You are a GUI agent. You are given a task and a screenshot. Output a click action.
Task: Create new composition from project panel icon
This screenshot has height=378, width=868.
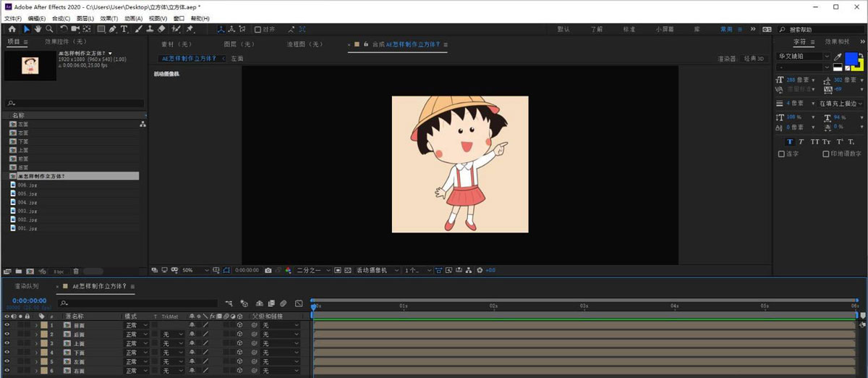(x=30, y=272)
